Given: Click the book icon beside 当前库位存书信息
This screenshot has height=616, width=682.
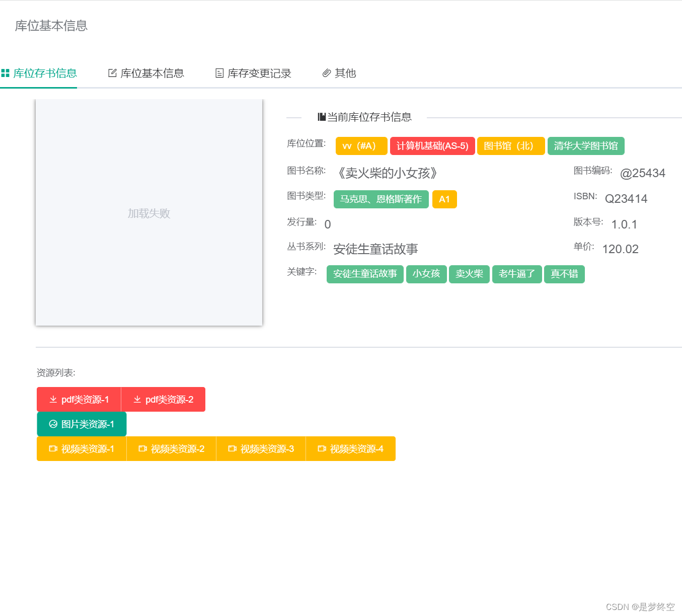Looking at the screenshot, I should tap(320, 116).
